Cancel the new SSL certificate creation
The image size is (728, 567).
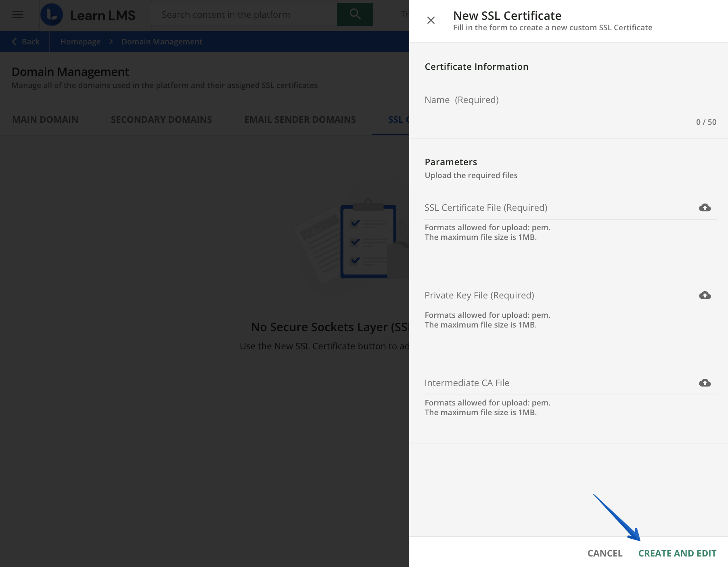click(x=605, y=553)
